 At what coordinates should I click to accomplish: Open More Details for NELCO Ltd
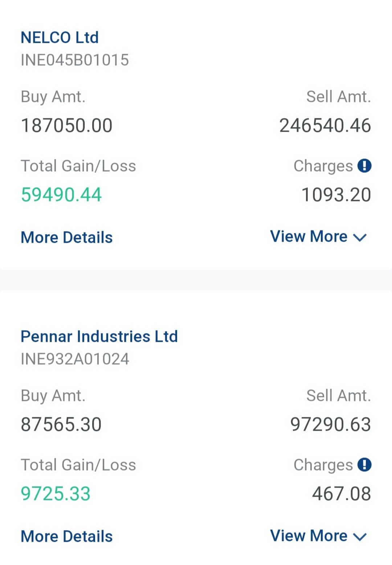67,237
